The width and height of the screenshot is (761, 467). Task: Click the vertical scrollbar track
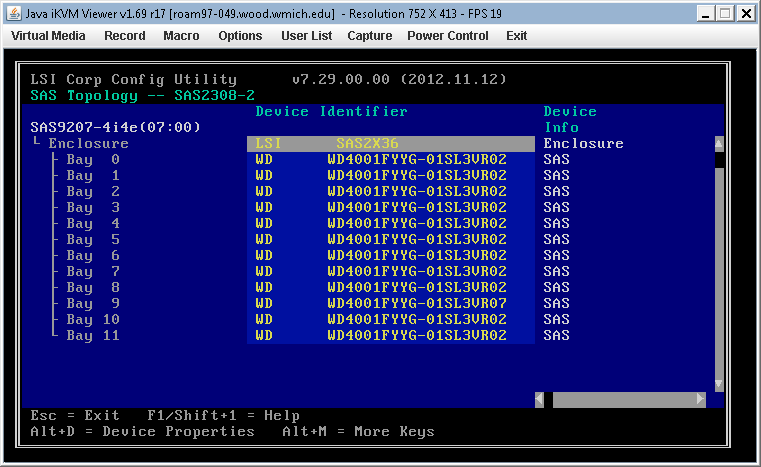coord(719,272)
